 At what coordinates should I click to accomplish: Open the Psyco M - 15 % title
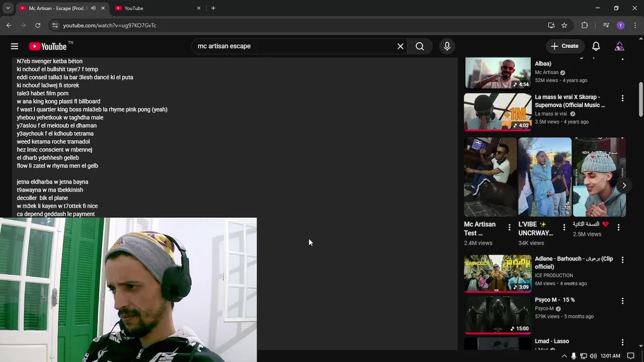click(555, 300)
